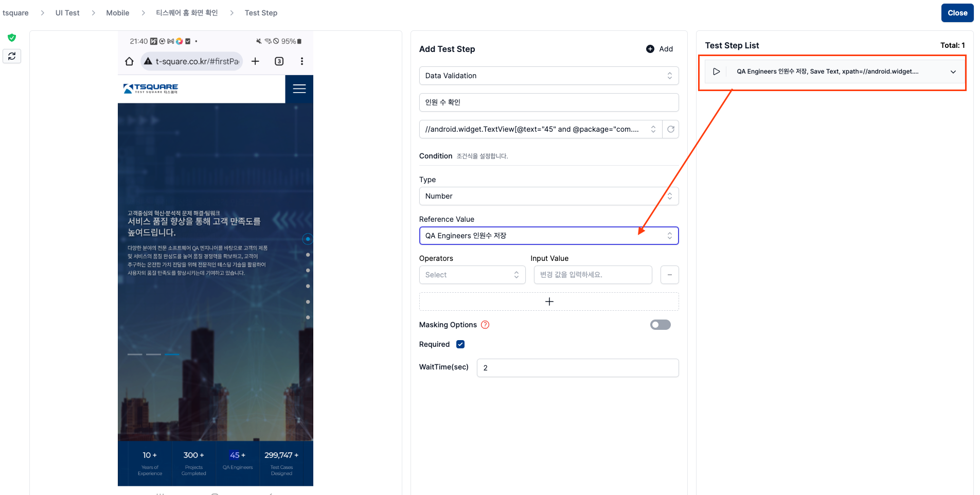Click the xpath refresh icon button

coord(671,129)
